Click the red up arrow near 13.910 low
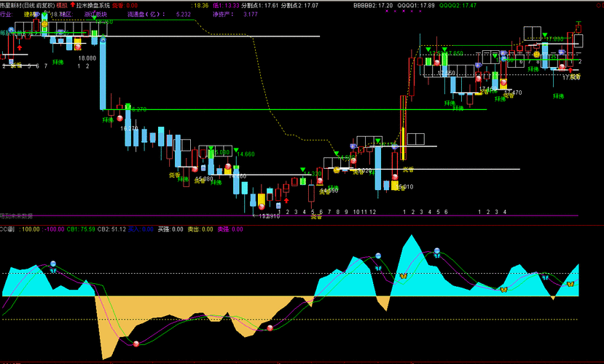Image resolution: width=604 pixels, height=364 pixels. pos(286,199)
